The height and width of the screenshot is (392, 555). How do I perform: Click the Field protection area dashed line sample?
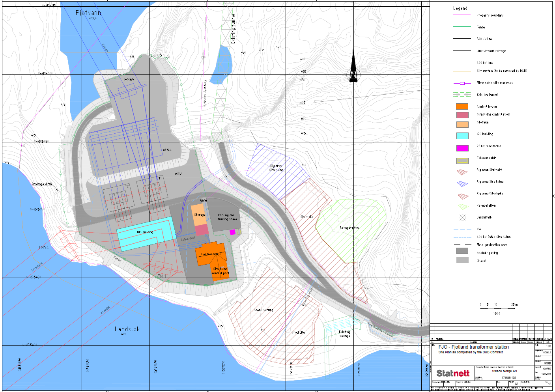click(x=462, y=245)
